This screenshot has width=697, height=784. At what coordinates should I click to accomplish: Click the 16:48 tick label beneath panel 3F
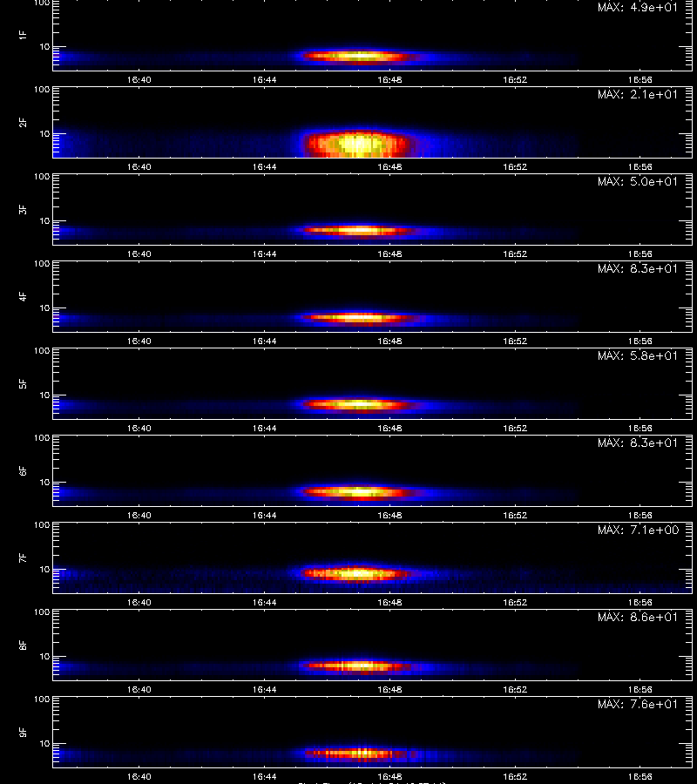pos(389,254)
